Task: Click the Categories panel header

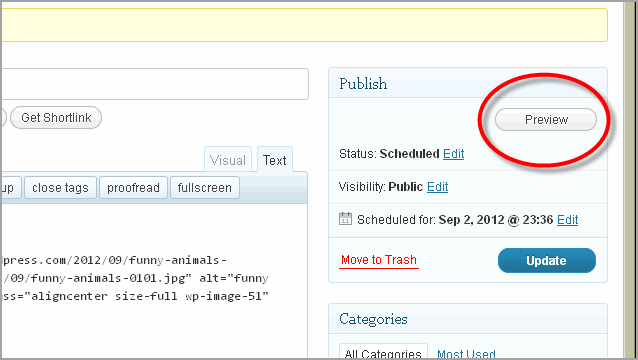Action: pyautogui.click(x=468, y=319)
